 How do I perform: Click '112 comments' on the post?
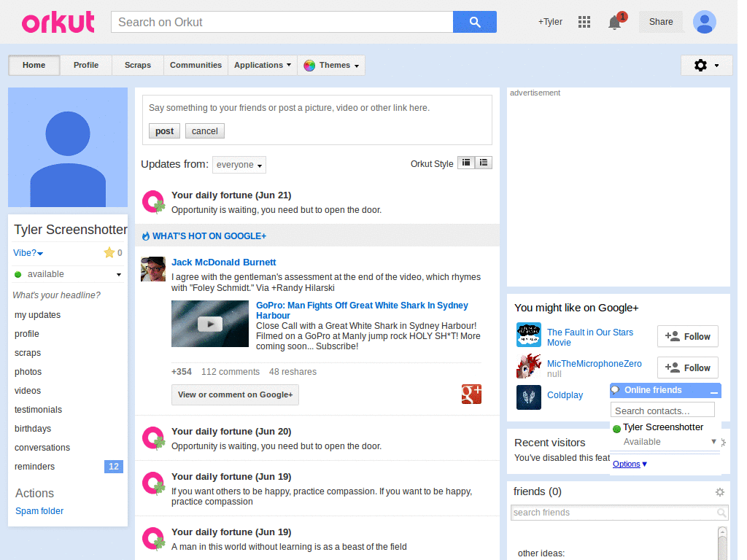pyautogui.click(x=231, y=372)
